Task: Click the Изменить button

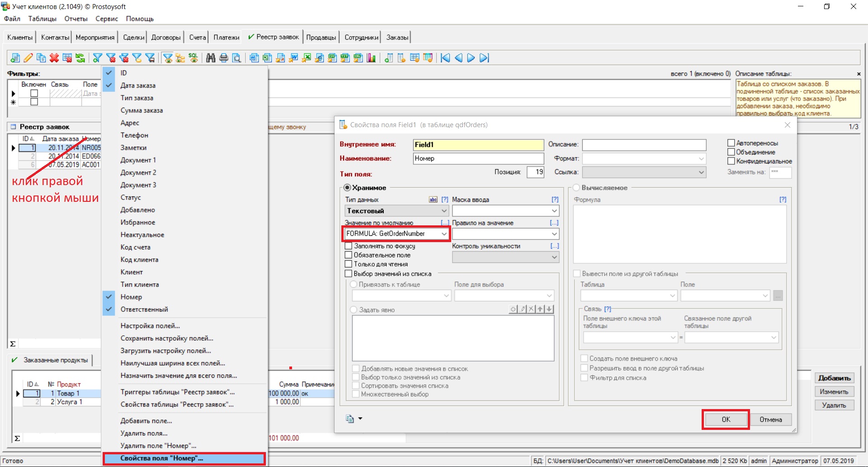Action: coord(835,391)
